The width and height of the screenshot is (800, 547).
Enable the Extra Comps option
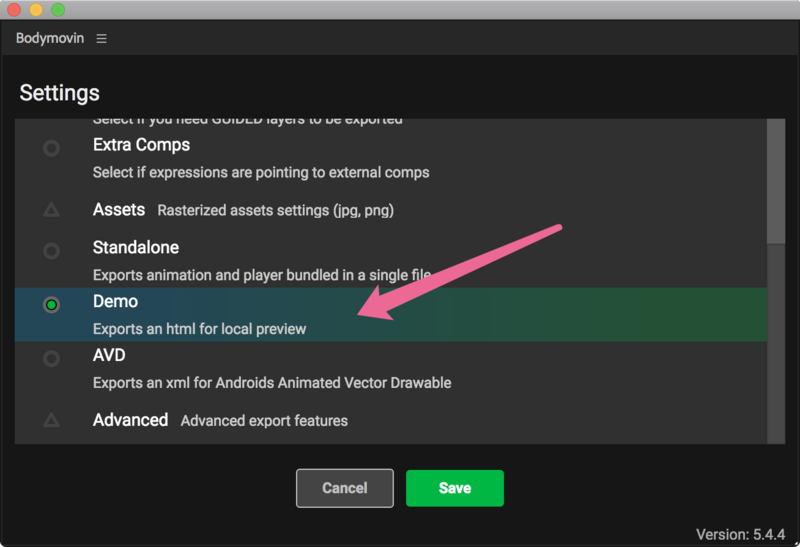pos(51,148)
